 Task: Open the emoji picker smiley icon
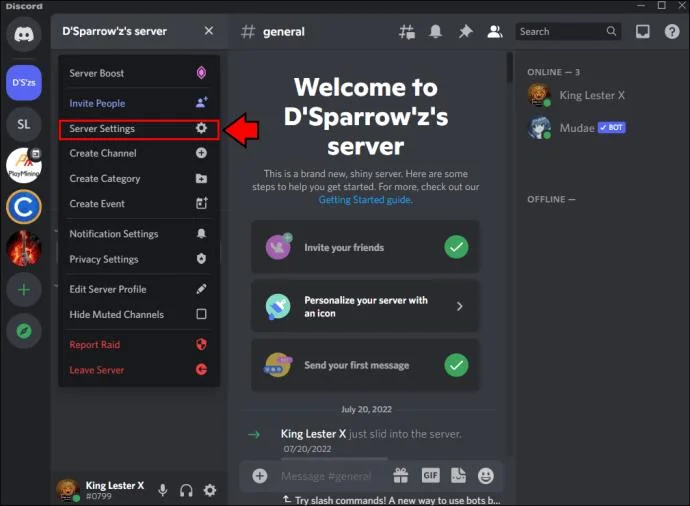(485, 476)
